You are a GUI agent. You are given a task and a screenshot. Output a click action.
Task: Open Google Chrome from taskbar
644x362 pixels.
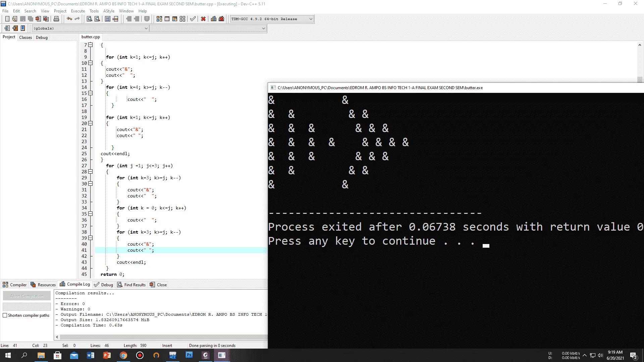tap(123, 355)
